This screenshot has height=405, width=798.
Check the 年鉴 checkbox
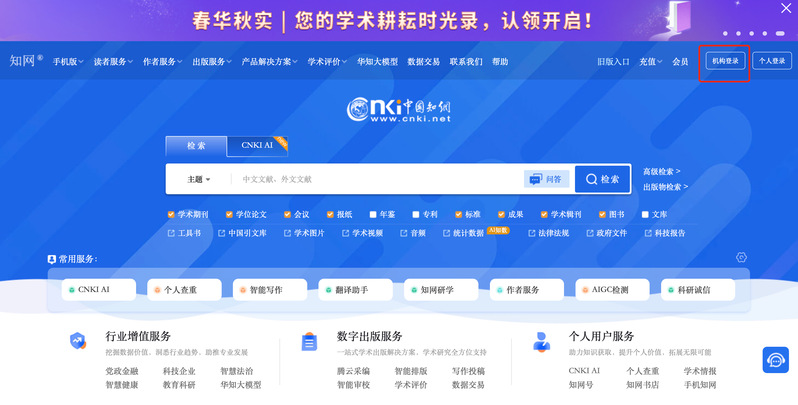[x=373, y=215]
